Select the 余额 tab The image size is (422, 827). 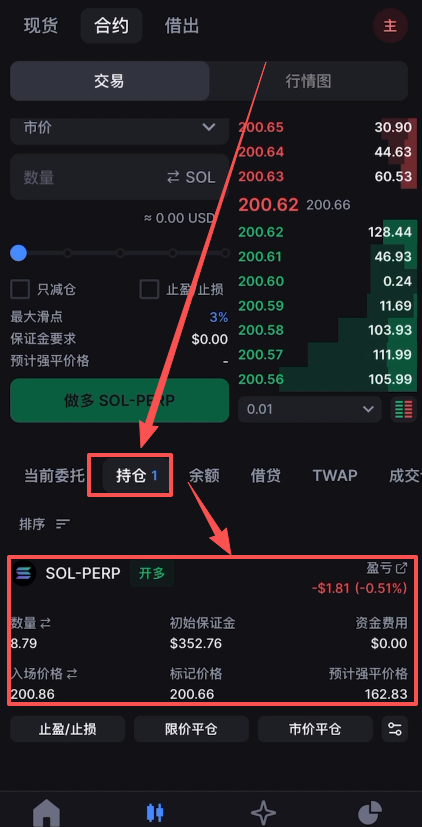(x=204, y=476)
